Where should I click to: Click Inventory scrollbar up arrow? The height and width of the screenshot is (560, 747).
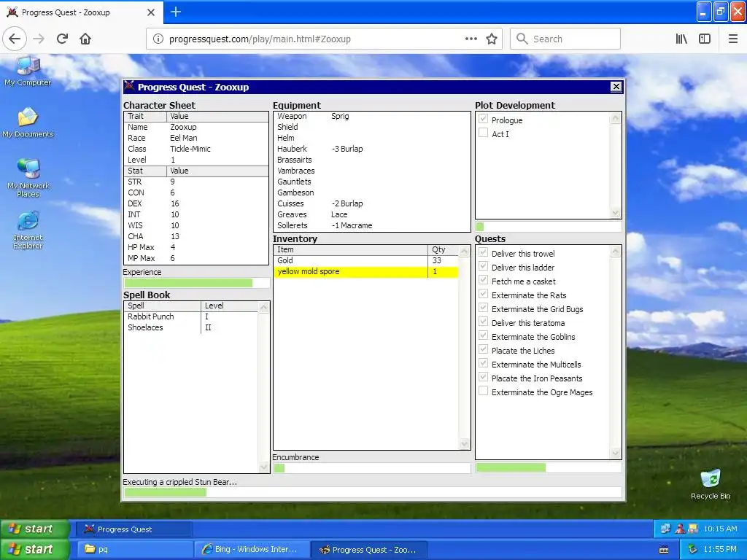[465, 251]
